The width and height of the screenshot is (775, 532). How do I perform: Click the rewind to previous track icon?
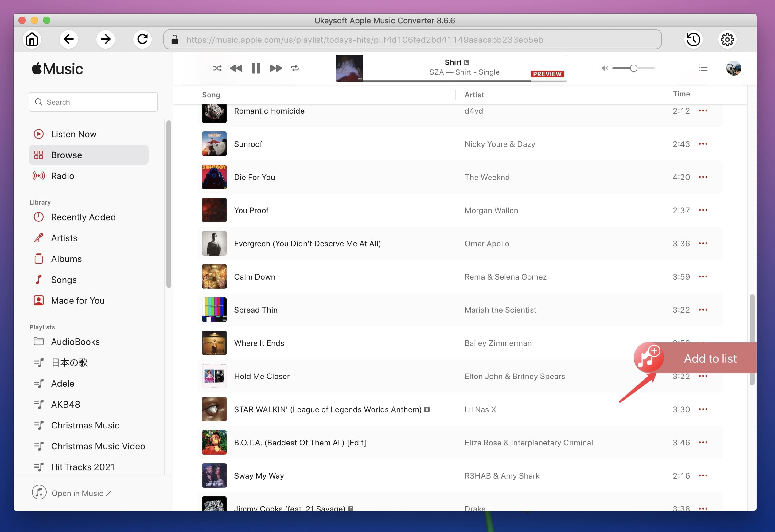pyautogui.click(x=237, y=68)
